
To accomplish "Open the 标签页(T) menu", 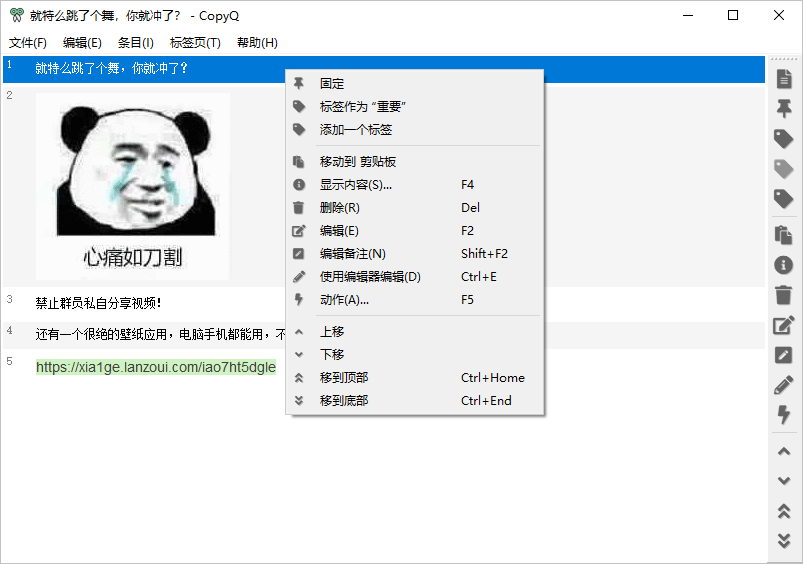I will (x=195, y=43).
